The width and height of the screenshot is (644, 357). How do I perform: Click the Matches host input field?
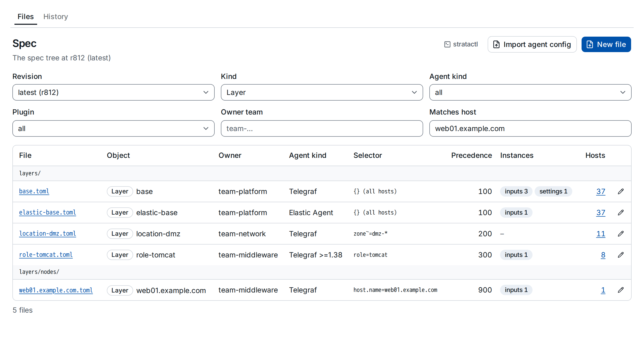point(530,128)
